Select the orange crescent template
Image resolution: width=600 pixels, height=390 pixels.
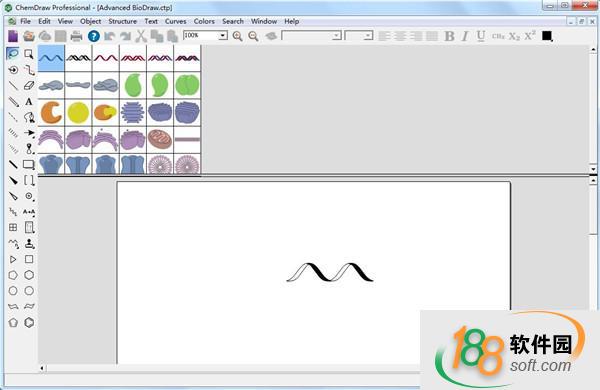[x=51, y=113]
